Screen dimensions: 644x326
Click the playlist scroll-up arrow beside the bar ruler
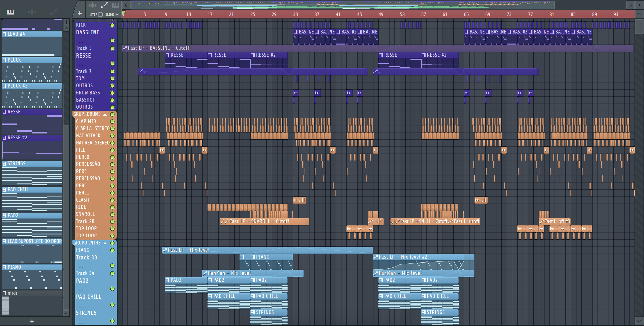pos(639,14)
